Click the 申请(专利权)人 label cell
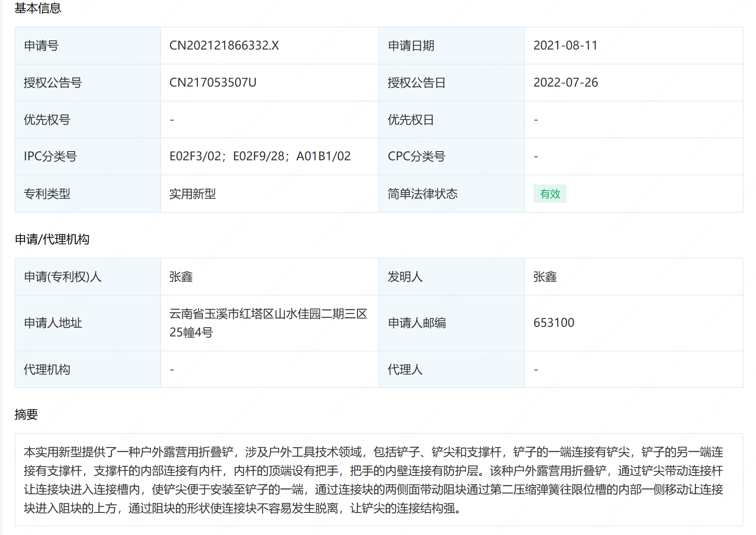 click(x=88, y=277)
